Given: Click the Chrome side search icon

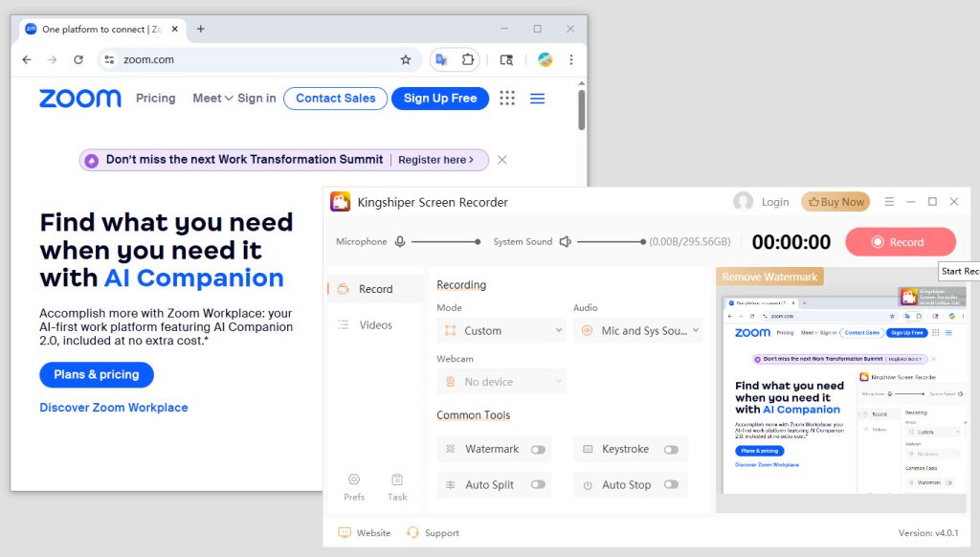Looking at the screenshot, I should (506, 60).
